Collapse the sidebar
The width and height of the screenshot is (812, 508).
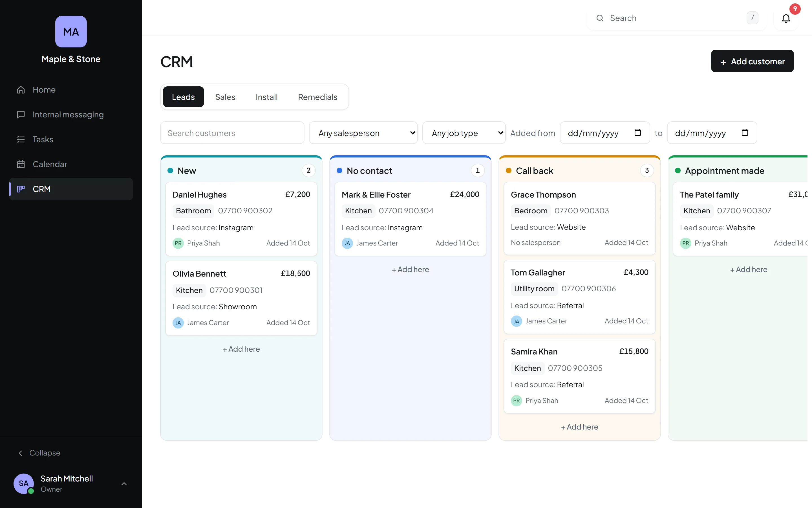(x=39, y=453)
